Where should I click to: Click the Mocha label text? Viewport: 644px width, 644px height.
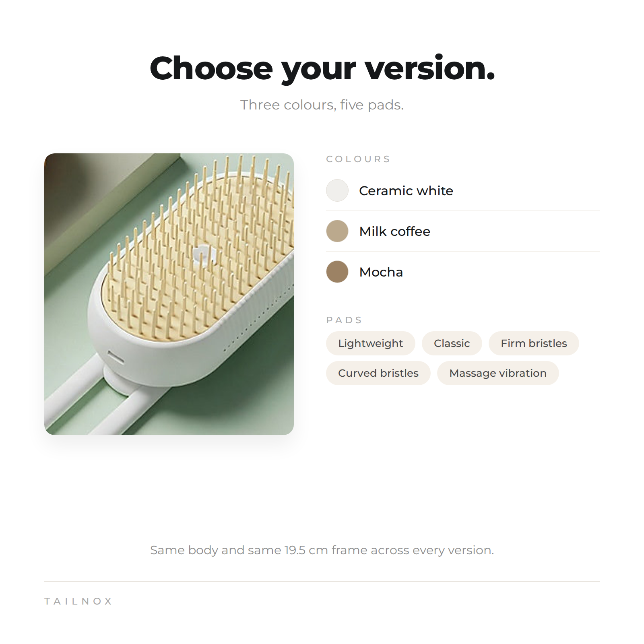pos(381,272)
